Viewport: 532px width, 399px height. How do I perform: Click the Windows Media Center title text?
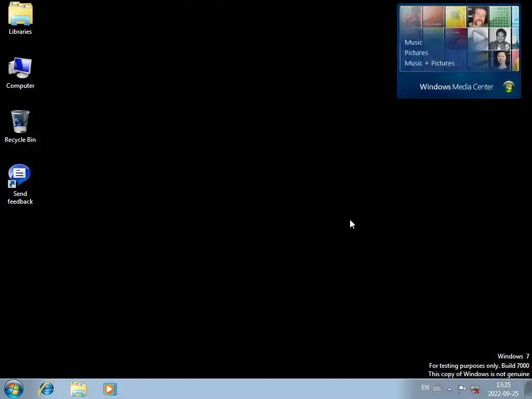click(456, 87)
